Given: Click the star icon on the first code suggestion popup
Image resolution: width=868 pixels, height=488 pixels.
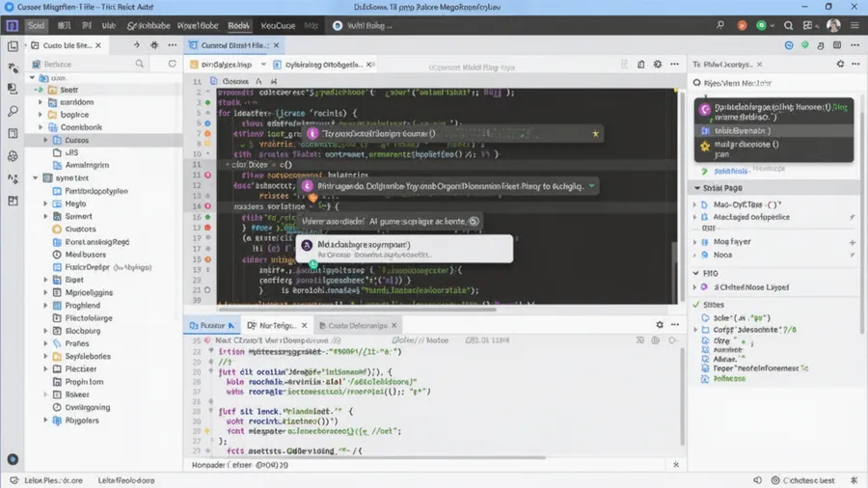Looking at the screenshot, I should click(596, 133).
